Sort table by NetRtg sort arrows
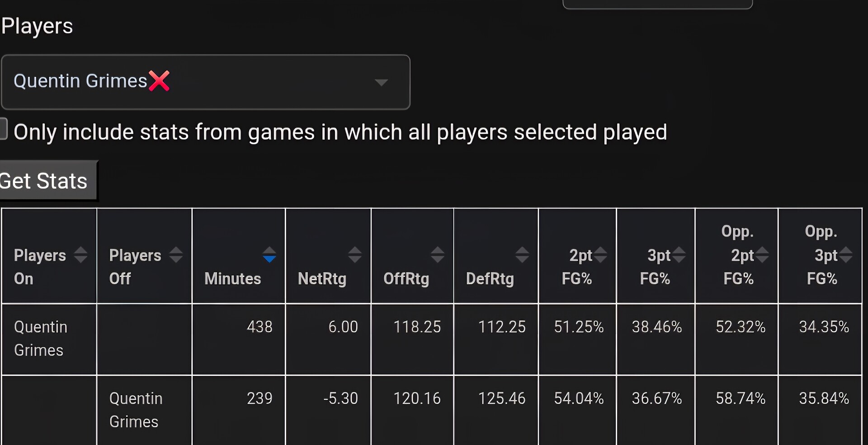 click(355, 255)
